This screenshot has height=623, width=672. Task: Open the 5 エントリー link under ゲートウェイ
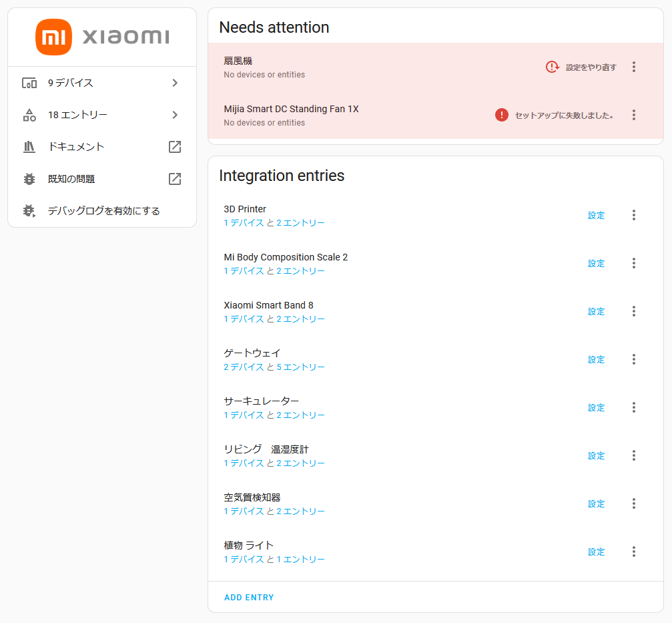click(x=300, y=367)
